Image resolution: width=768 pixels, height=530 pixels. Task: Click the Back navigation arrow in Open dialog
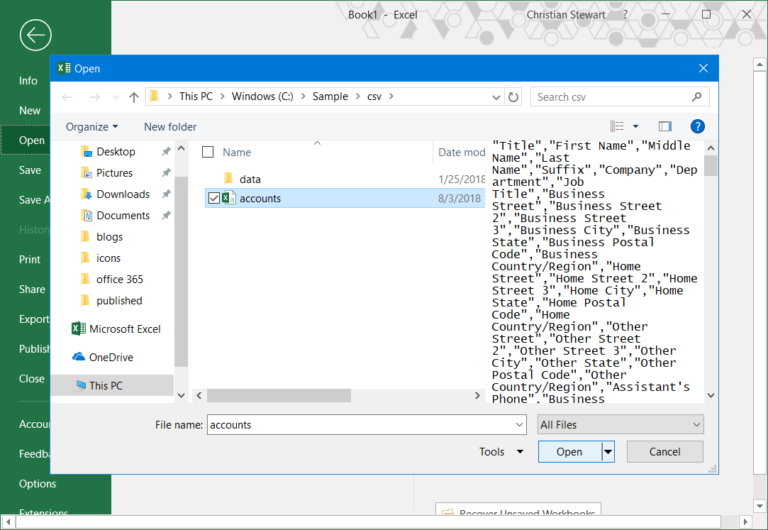(x=67, y=97)
